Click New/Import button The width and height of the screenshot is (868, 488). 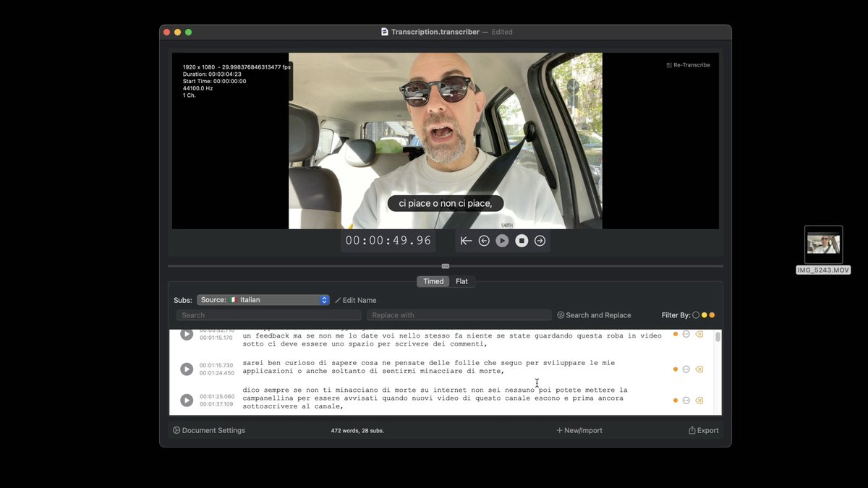pos(579,430)
